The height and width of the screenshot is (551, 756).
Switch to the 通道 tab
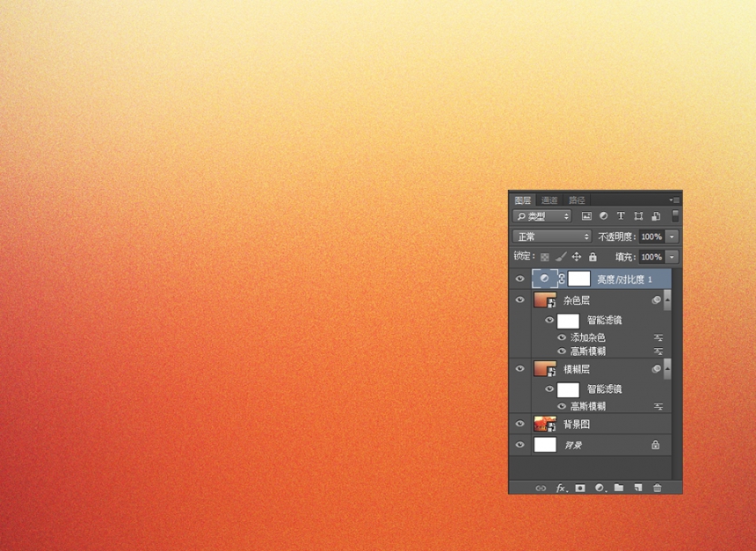pos(549,200)
